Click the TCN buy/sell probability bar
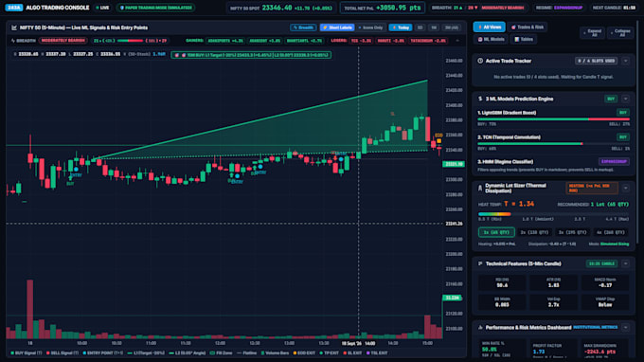This screenshot has width=644, height=362. click(x=553, y=144)
